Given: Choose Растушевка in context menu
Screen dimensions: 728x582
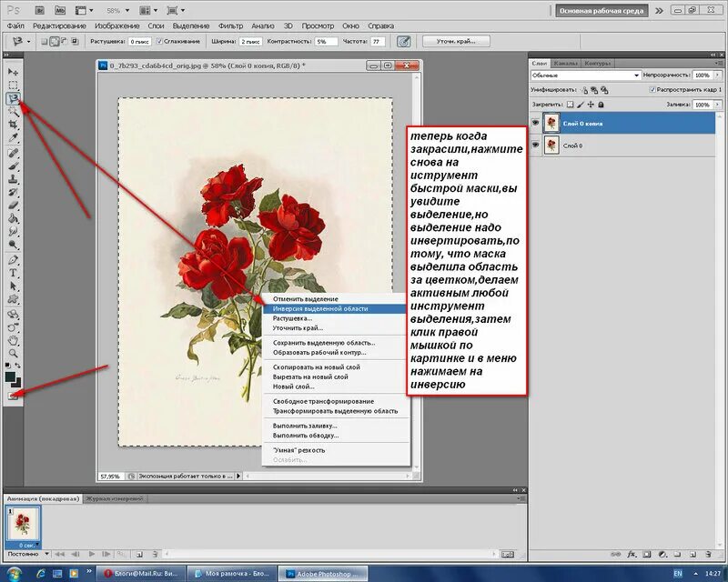Looking at the screenshot, I should [x=292, y=318].
